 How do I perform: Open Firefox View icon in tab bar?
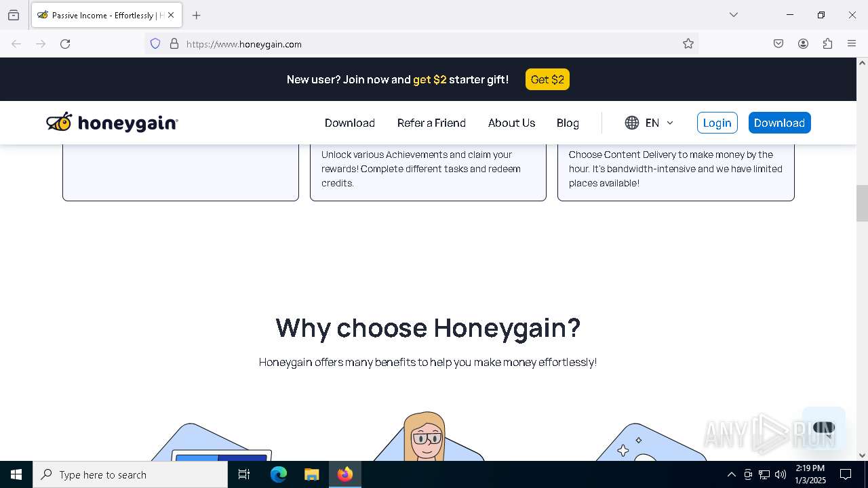(14, 15)
